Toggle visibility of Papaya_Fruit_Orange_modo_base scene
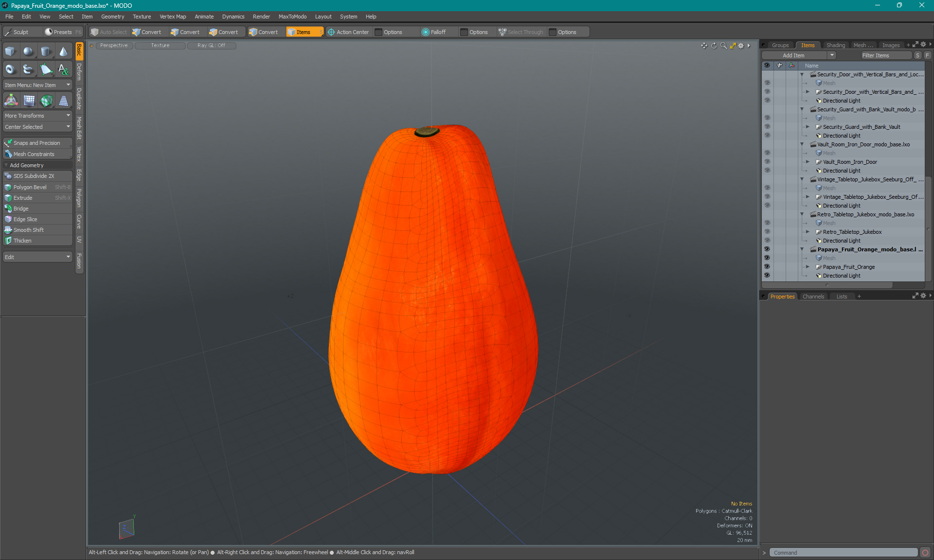This screenshot has width=934, height=560. [x=767, y=249]
